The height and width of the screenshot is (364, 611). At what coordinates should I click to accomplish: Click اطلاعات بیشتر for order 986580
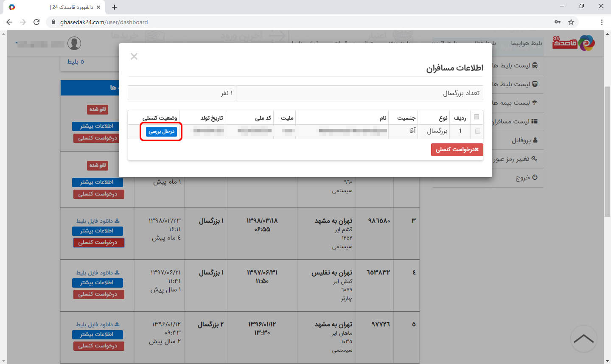98,231
